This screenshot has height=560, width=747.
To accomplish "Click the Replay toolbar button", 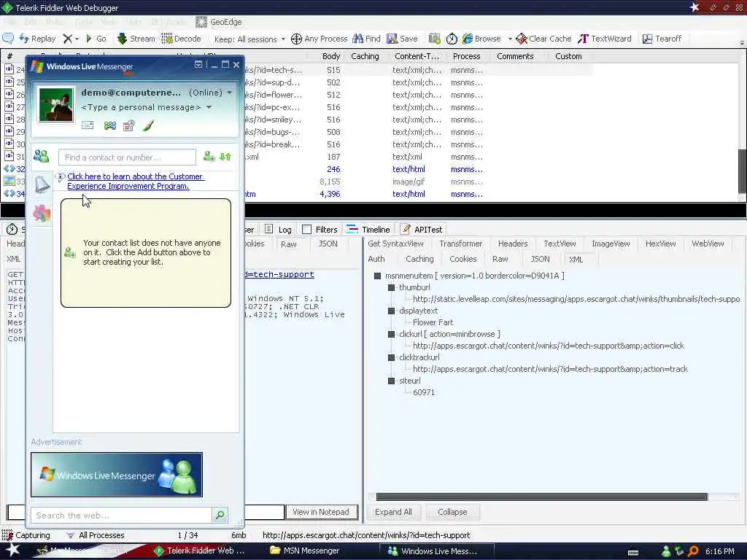I will [x=37, y=39].
